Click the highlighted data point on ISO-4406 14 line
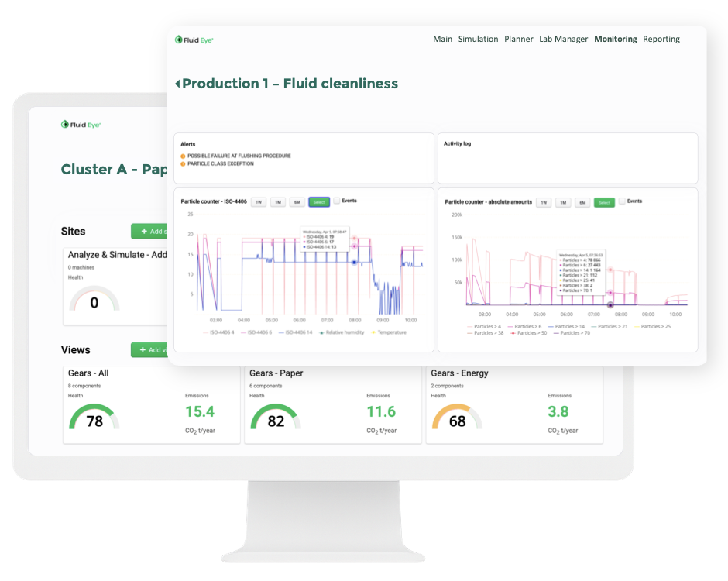Screen dimensions: 728x581 [354, 263]
